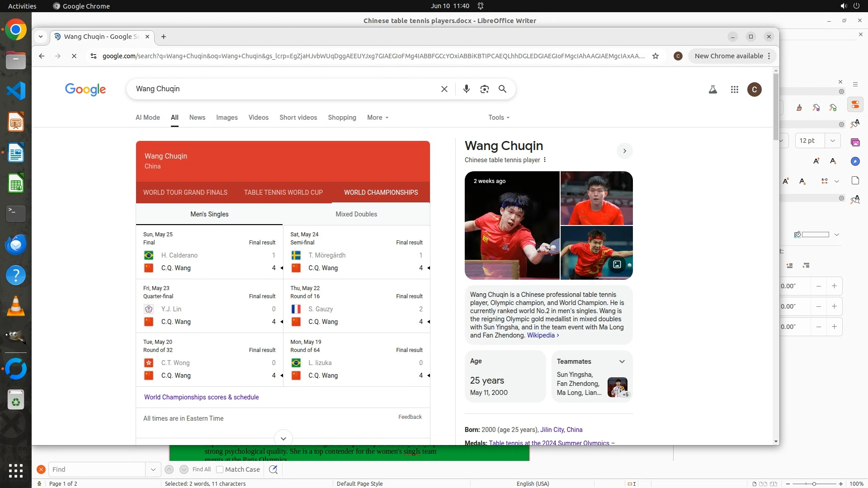868x488 pixels.
Task: Open the Google apps grid icon
Action: 734,89
